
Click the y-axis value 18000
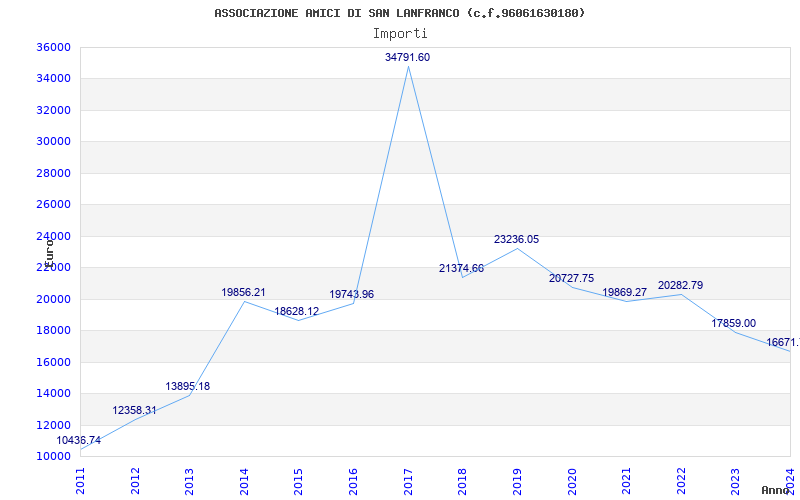tap(54, 330)
